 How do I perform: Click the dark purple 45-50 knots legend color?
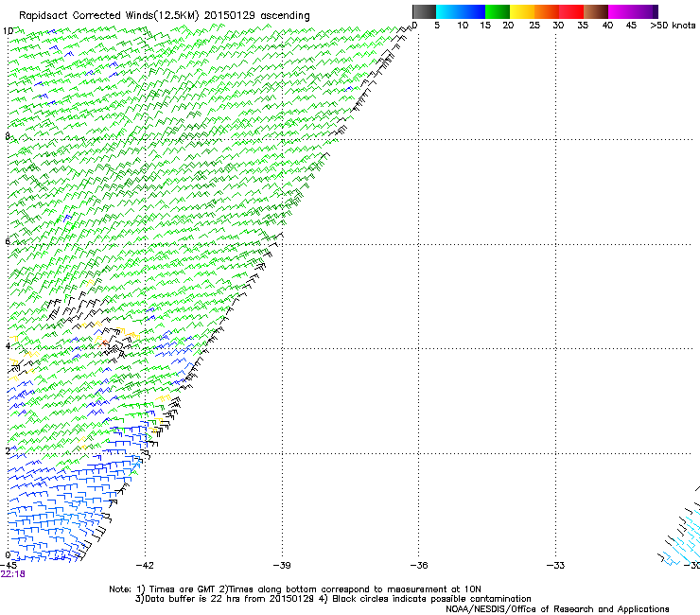coord(645,11)
